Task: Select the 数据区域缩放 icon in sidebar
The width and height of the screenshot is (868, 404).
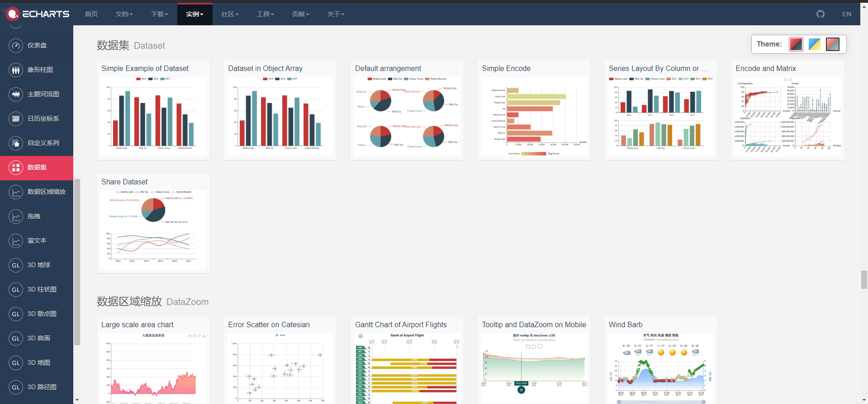Action: 16,192
